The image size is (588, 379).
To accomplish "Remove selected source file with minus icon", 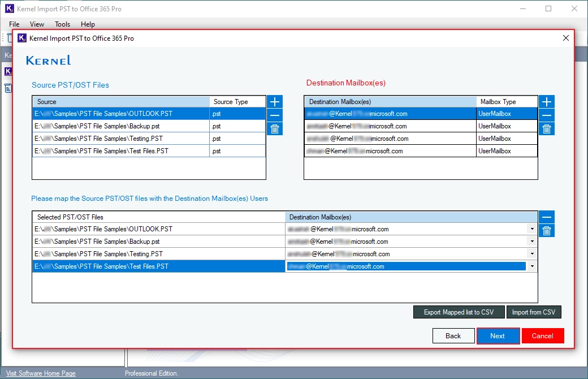I will coord(275,115).
